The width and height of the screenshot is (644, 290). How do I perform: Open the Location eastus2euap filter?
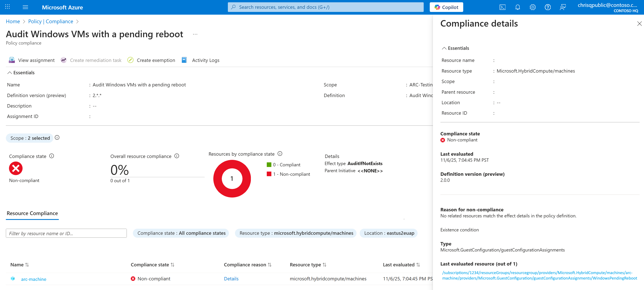(x=389, y=233)
